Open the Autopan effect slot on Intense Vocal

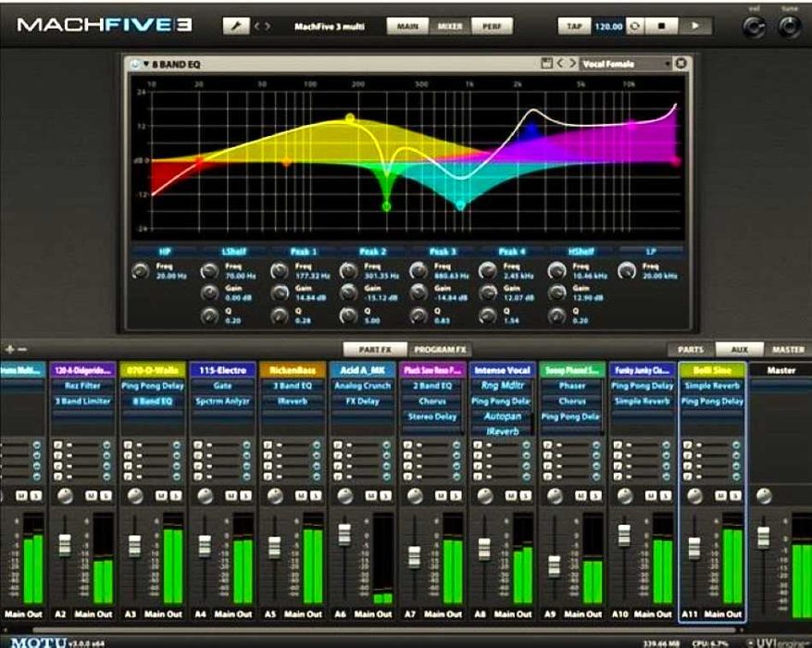(x=503, y=417)
